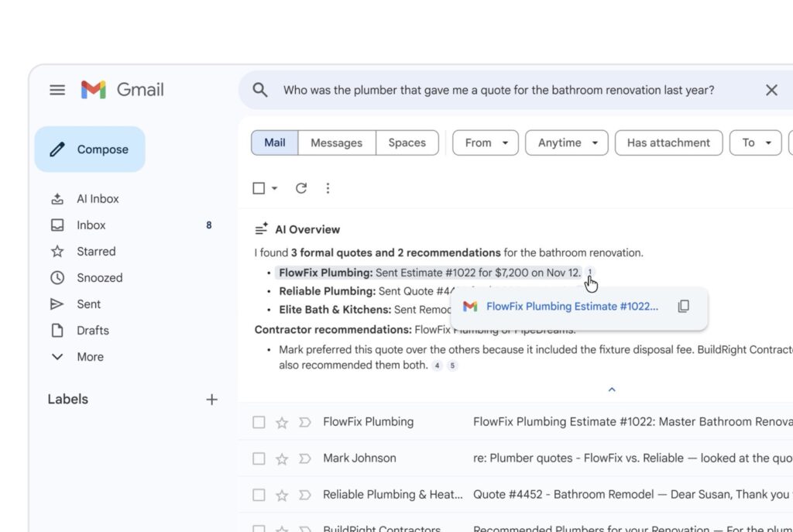Click the Elite Bath & Kitchens bullet

[364, 310]
